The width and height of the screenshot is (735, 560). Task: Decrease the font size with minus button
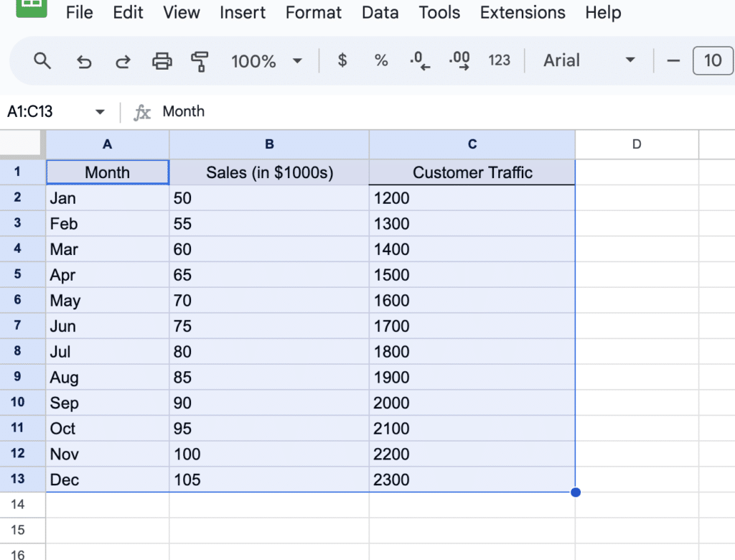coord(673,60)
